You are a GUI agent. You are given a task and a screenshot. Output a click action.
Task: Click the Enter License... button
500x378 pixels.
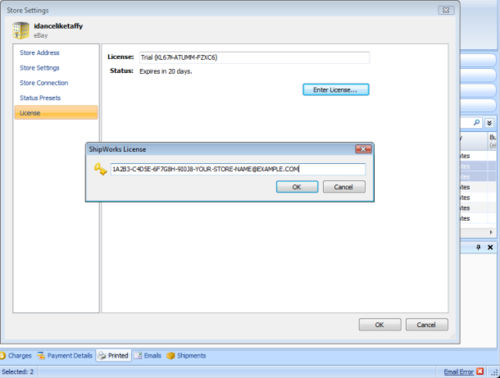pos(336,90)
